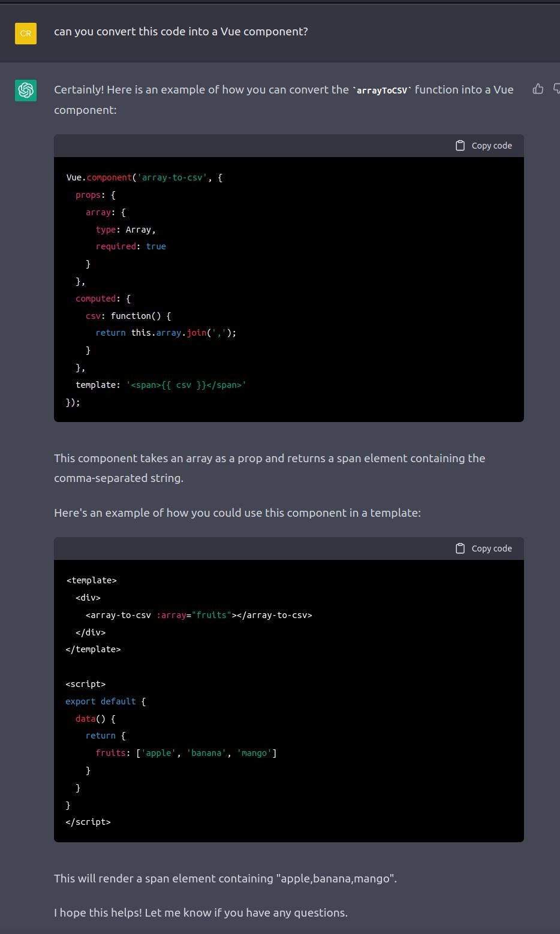Viewport: 560px width, 934px height.
Task: Click clipboard icon above the Vue.component code
Action: click(x=460, y=146)
